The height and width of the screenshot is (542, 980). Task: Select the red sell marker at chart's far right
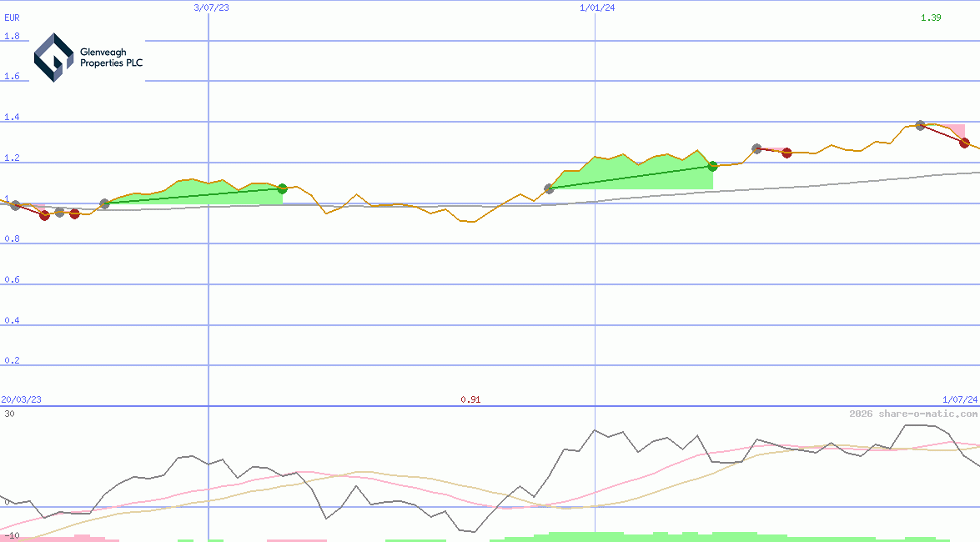click(966, 143)
